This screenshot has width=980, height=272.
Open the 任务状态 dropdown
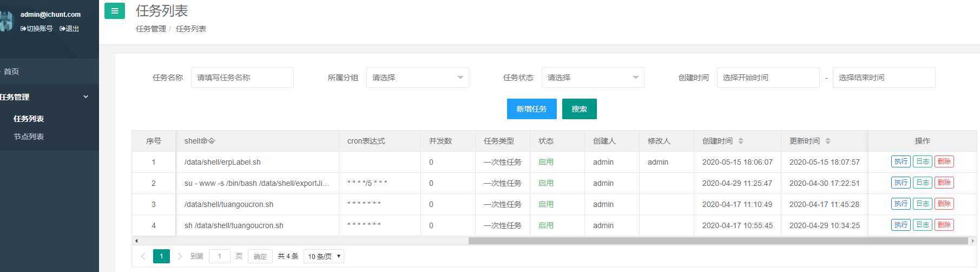click(593, 77)
